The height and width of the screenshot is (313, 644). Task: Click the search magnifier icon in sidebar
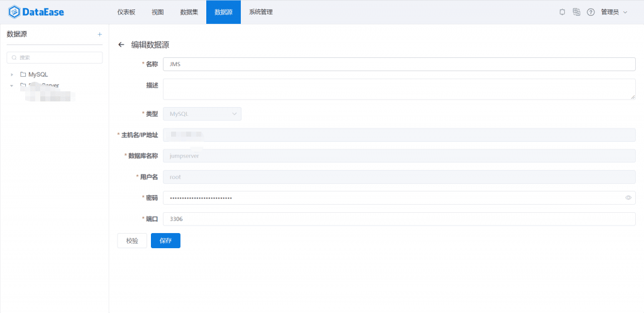pos(14,57)
